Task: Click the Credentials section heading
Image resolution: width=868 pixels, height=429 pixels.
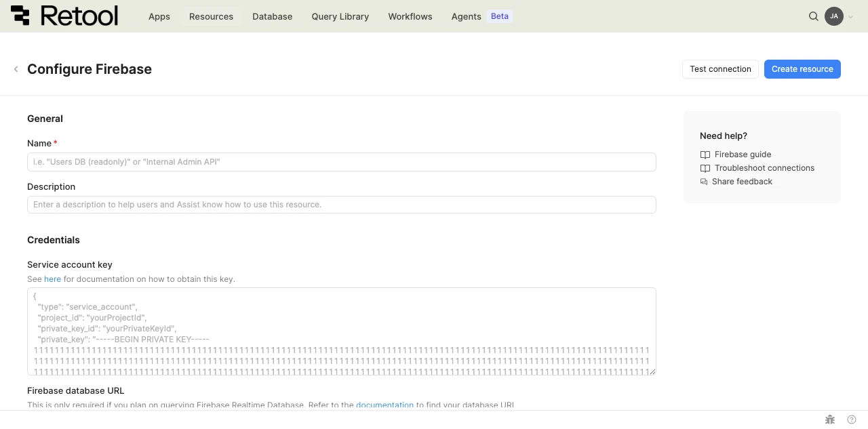Action: [54, 240]
